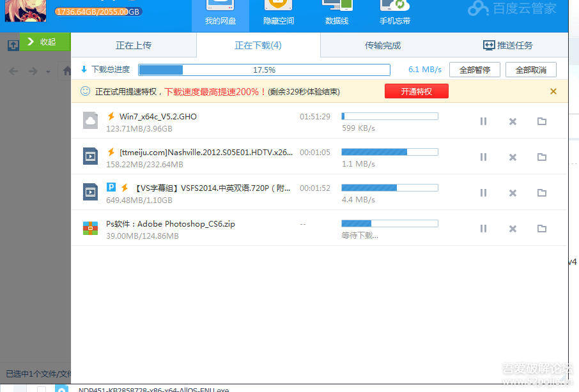Click the home icon in navigation bar
This screenshot has width=579, height=392.
(x=67, y=71)
